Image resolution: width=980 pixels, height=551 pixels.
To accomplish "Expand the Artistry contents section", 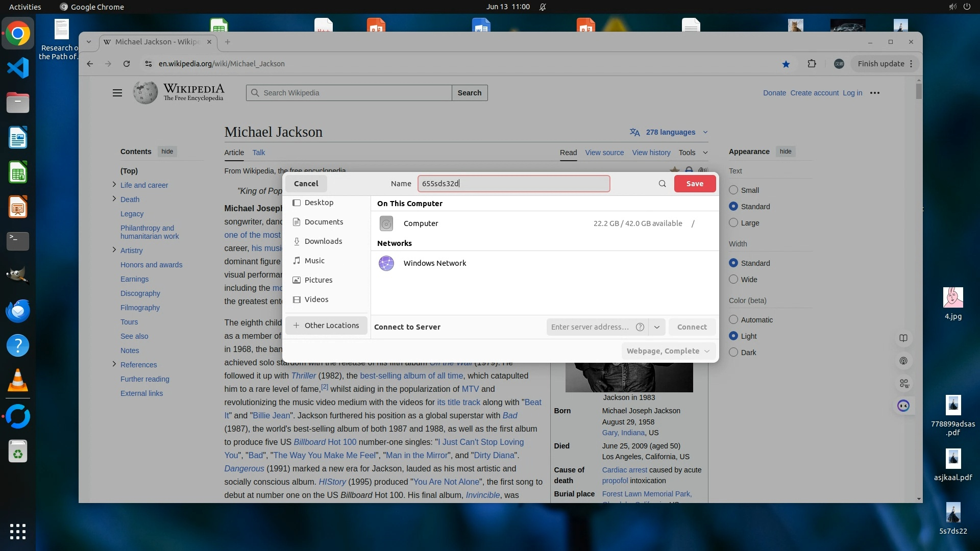I will pos(114,249).
